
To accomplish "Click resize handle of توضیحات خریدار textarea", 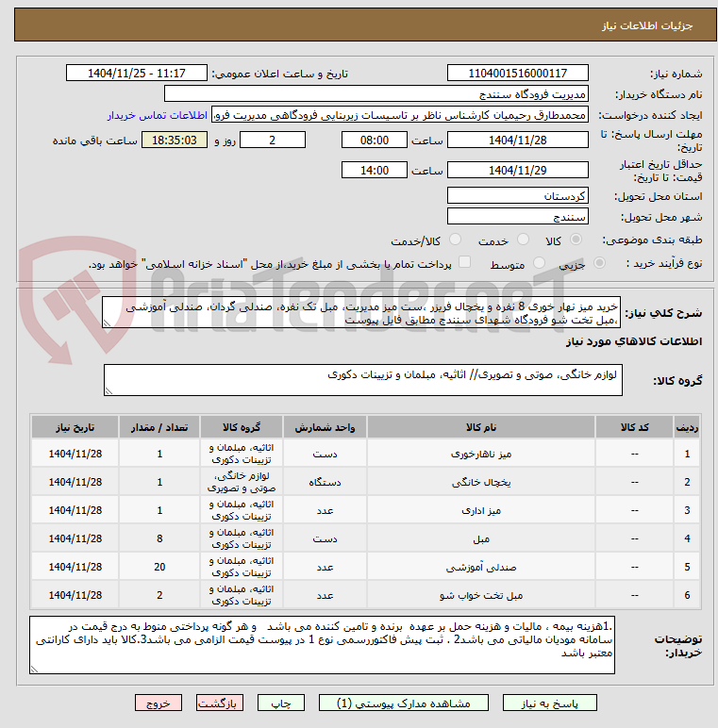I will [34, 669].
